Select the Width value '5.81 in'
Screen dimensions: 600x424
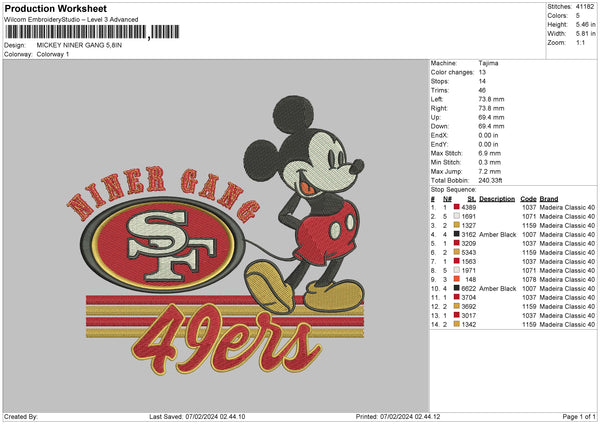pyautogui.click(x=585, y=34)
